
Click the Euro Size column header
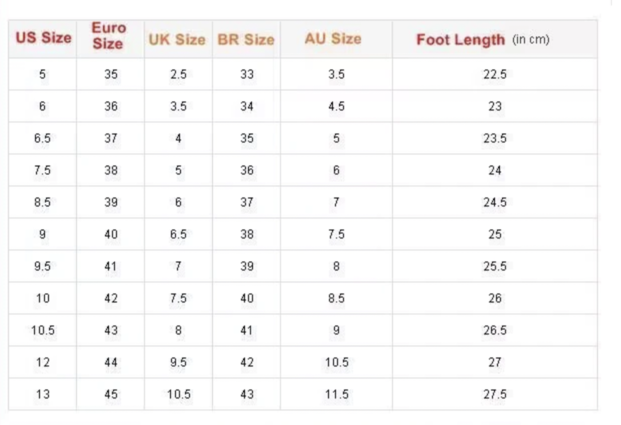coord(108,36)
